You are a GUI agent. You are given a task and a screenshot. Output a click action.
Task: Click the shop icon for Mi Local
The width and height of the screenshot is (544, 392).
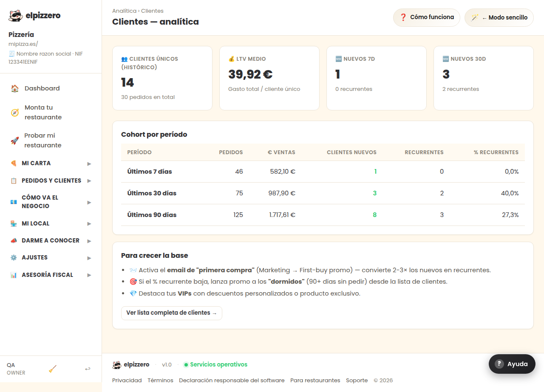(x=14, y=223)
